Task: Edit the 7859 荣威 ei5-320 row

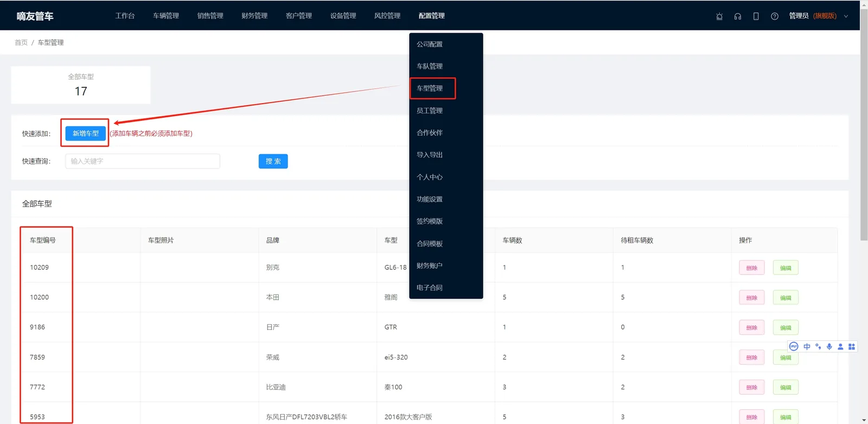Action: pos(786,357)
